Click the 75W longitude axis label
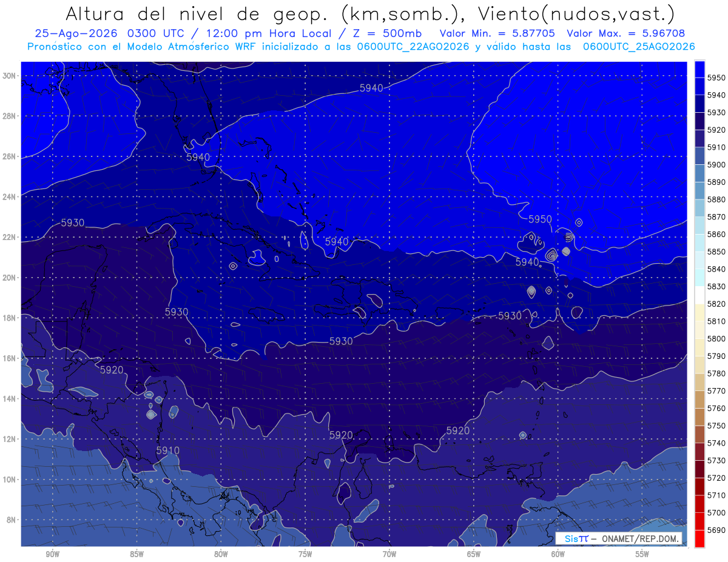Image resolution: width=728 pixels, height=562 pixels. [305, 555]
